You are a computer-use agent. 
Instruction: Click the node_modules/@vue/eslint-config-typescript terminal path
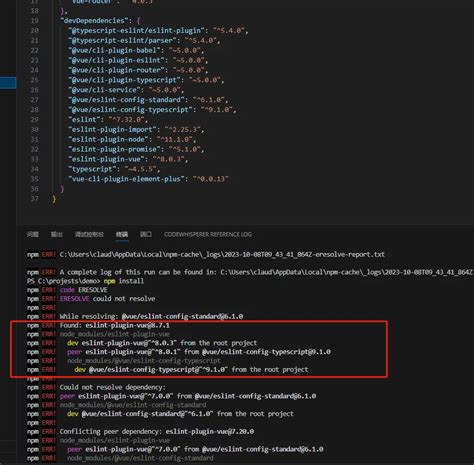(144, 361)
